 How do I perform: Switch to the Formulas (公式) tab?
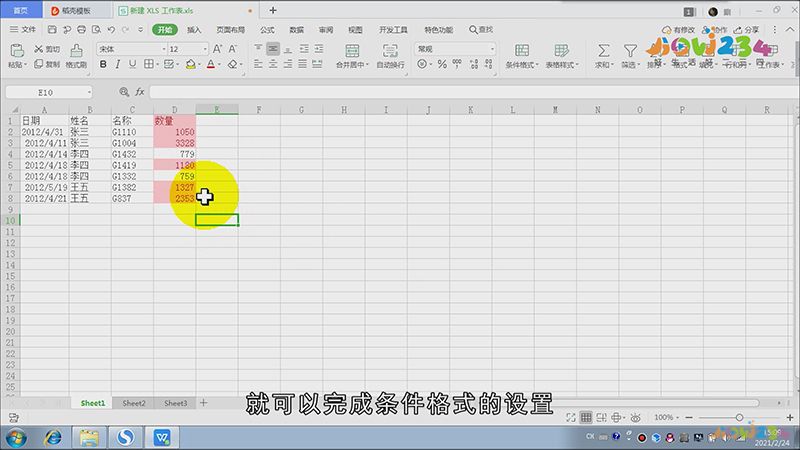(267, 30)
